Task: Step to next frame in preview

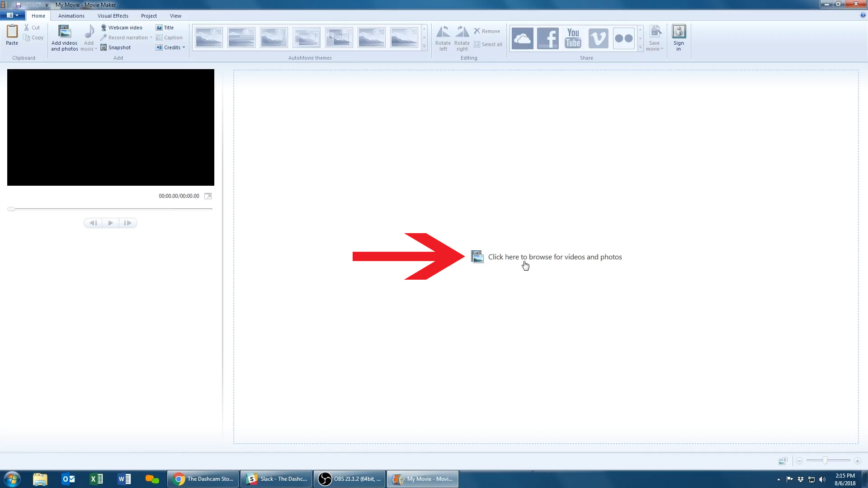Action: (x=128, y=223)
